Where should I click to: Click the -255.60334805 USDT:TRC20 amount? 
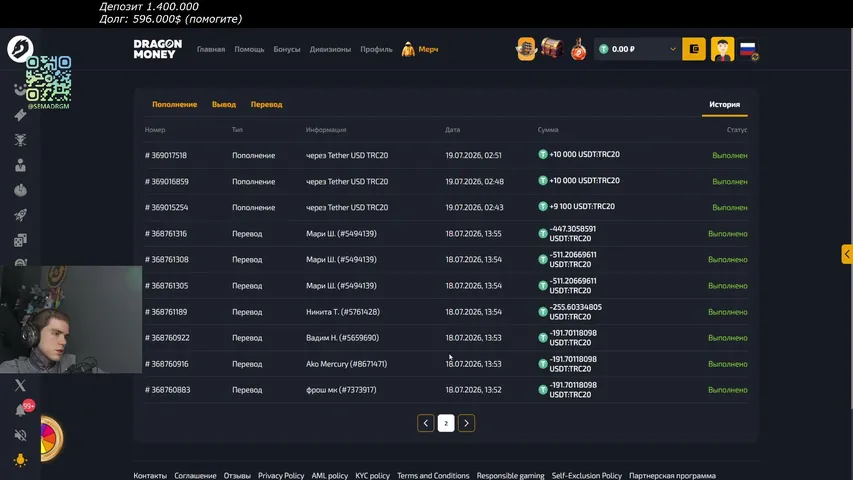pyautogui.click(x=576, y=312)
